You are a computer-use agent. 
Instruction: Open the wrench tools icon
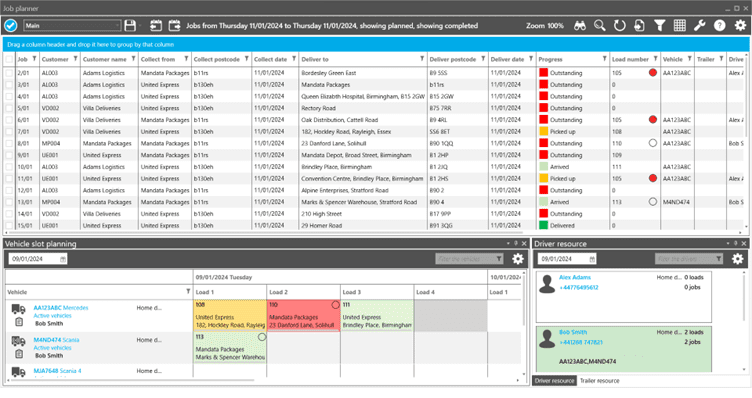point(700,25)
